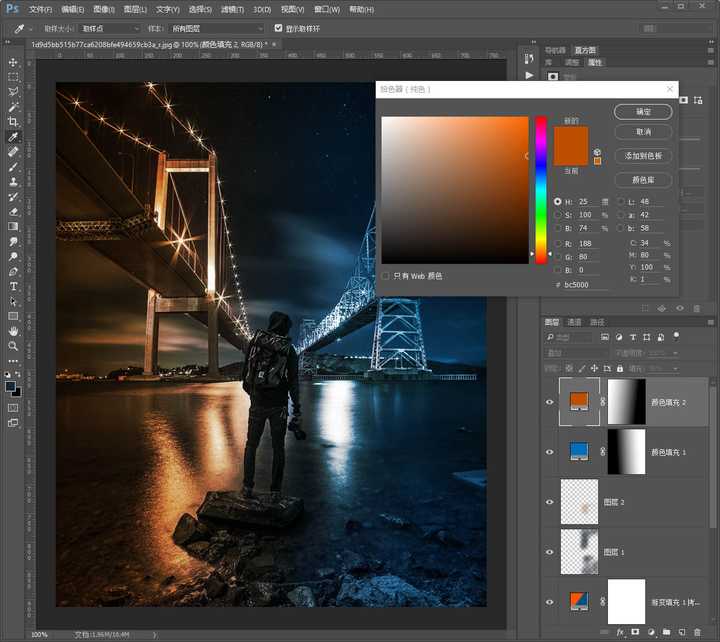Select the Smudge tool
The height and width of the screenshot is (642, 720).
[13, 242]
